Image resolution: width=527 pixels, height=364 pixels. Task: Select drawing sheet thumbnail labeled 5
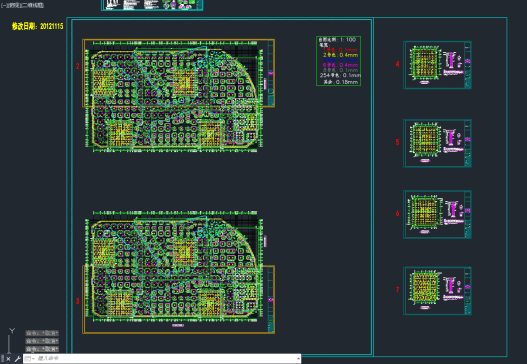[x=437, y=143]
